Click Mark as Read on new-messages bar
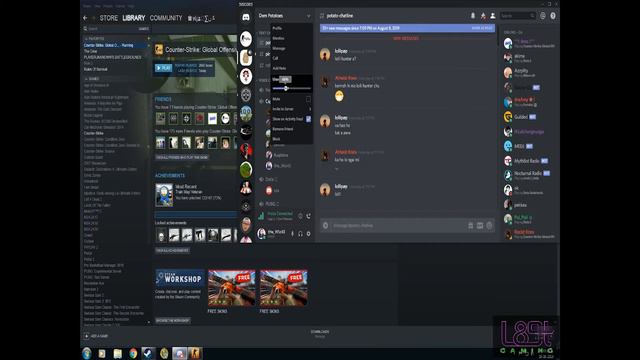Viewport: 640px width, 360px height. coord(482,28)
